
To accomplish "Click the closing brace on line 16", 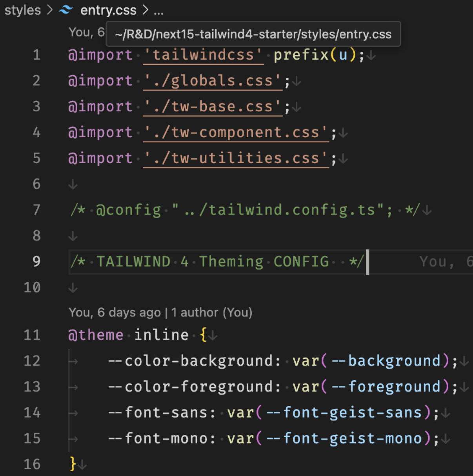I will tap(73, 464).
